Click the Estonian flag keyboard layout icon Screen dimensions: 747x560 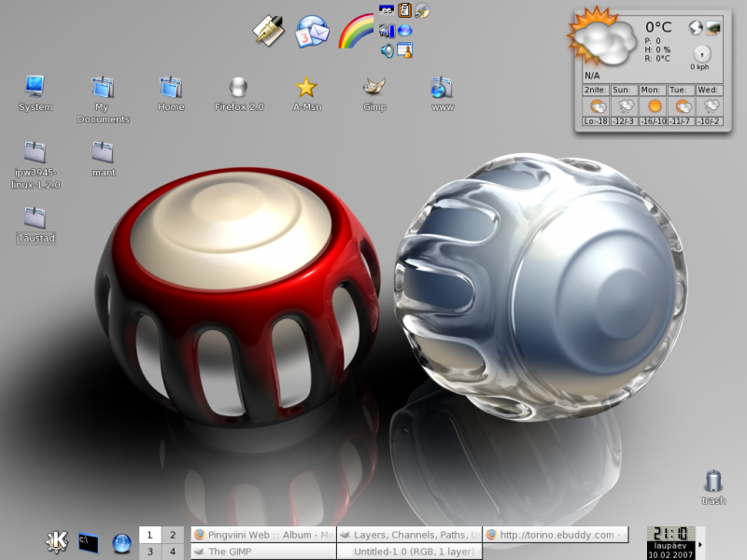pos(387,9)
